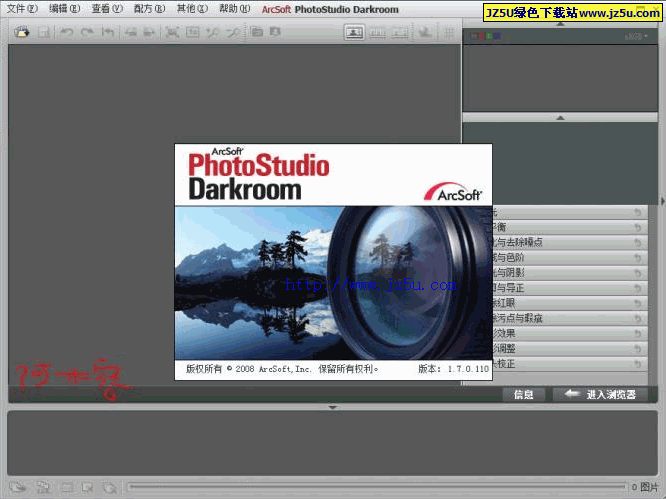The width and height of the screenshot is (666, 499).
Task: Toggle the green channel in histogram
Action: 489,37
